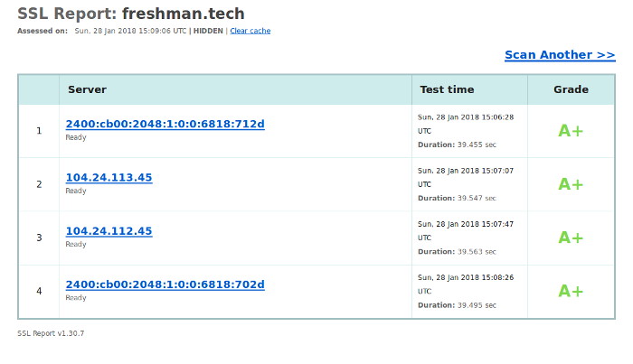Click the Grade column header
Screen dimensions: 633x364
[x=571, y=89]
